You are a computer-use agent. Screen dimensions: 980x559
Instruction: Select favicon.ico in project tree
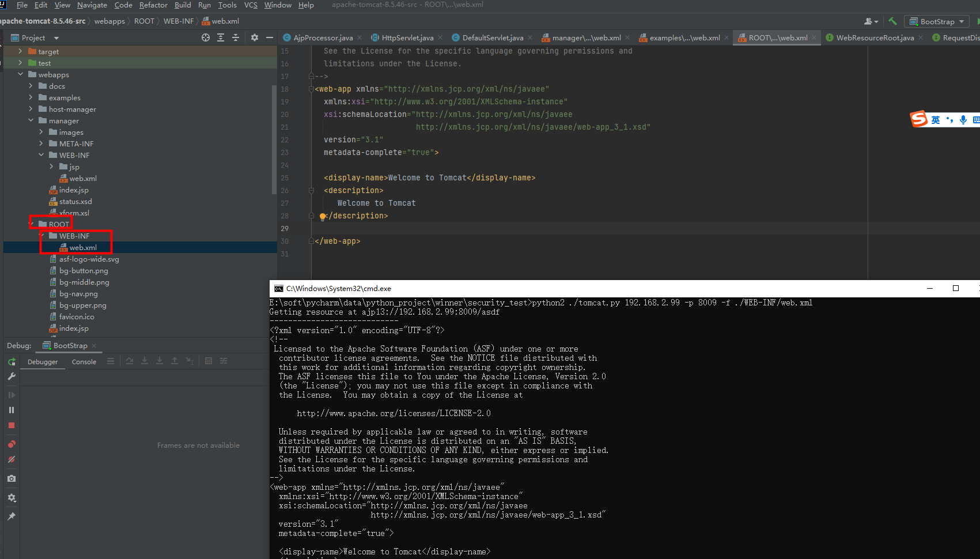(x=76, y=316)
